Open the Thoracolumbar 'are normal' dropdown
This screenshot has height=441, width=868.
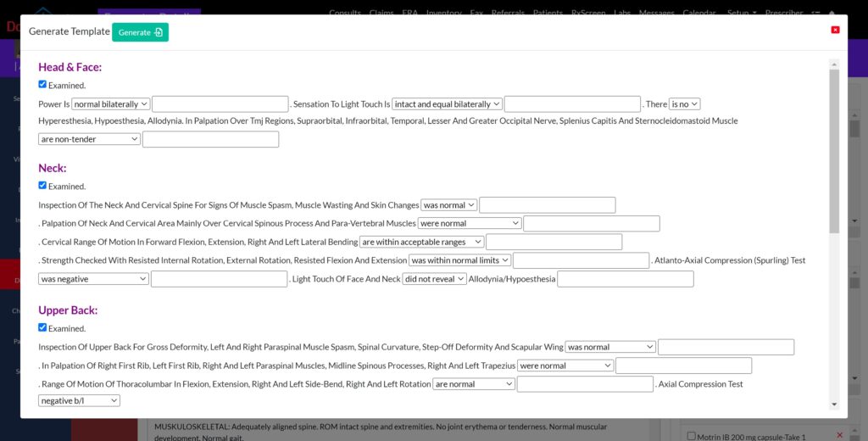474,384
